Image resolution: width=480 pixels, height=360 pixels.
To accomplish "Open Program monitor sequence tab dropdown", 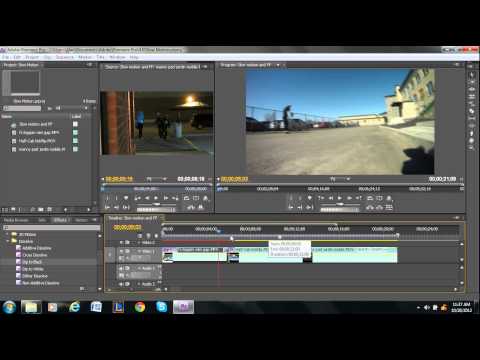I will (x=278, y=65).
